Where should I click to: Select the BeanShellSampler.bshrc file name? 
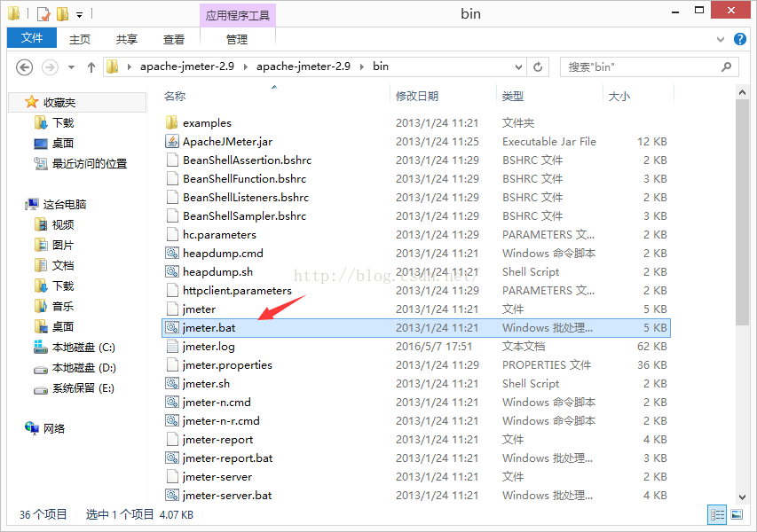[244, 216]
